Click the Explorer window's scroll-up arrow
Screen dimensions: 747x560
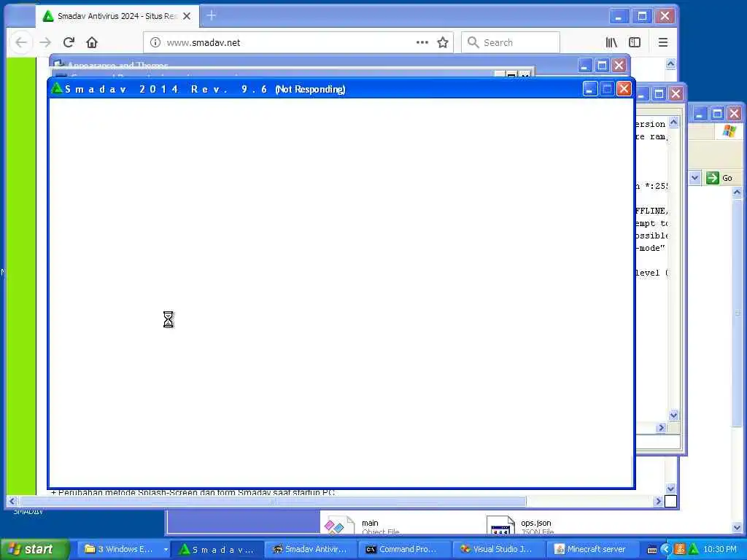point(737,192)
